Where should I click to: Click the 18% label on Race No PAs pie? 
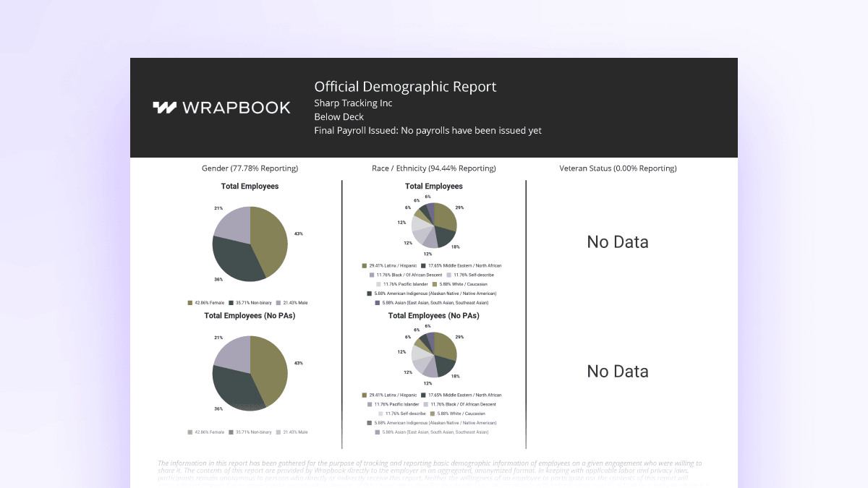(455, 376)
